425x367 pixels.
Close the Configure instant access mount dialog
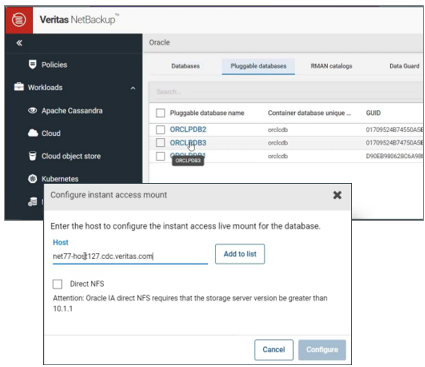[x=337, y=195]
